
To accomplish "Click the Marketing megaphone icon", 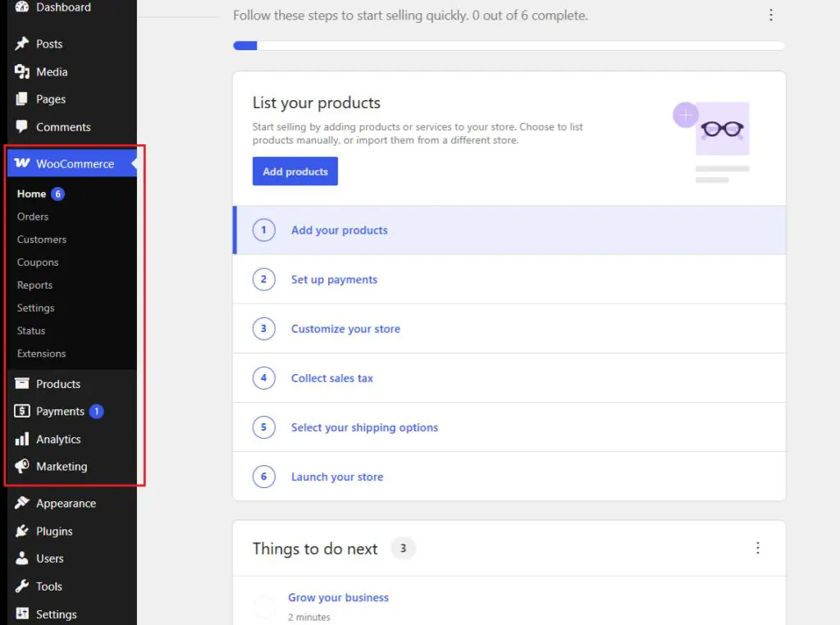I will click(22, 466).
